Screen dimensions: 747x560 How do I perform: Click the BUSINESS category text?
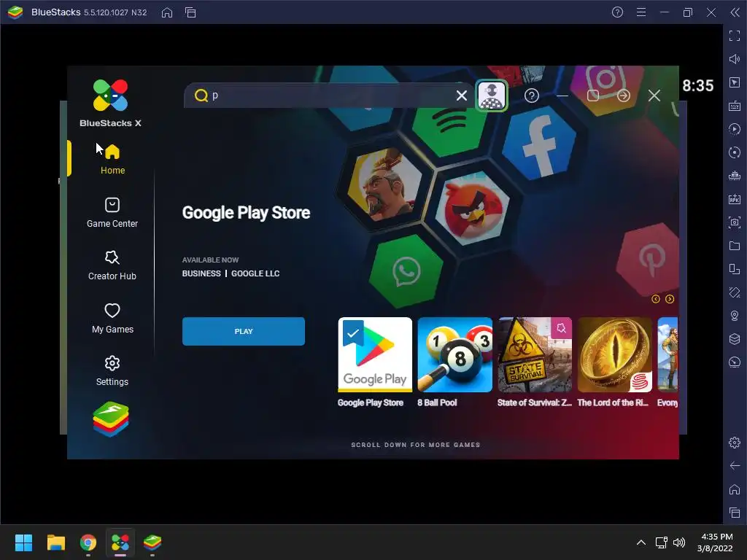click(201, 273)
